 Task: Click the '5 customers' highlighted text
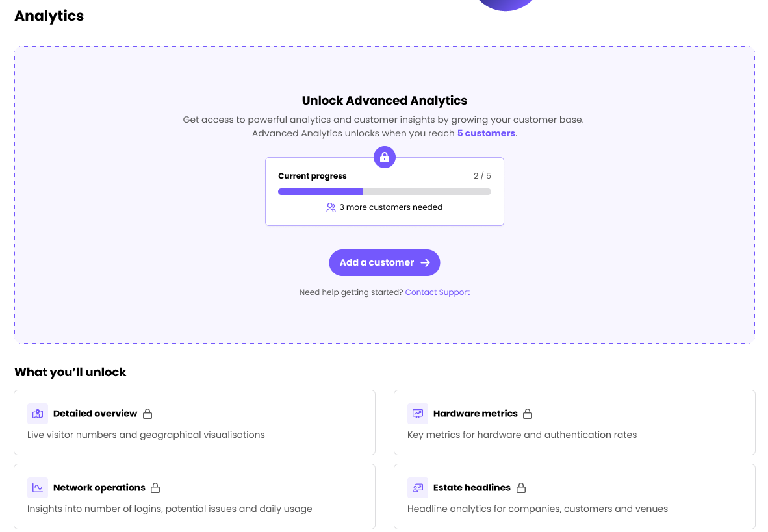(x=487, y=133)
